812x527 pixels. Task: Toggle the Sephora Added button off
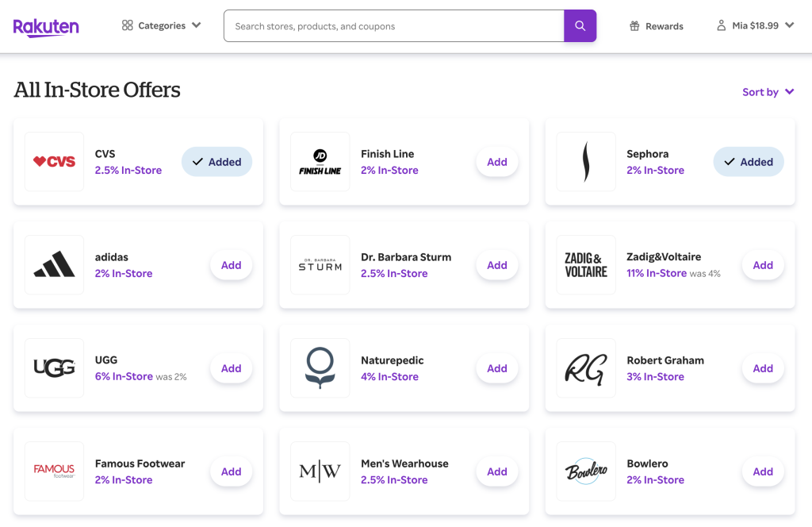(749, 162)
